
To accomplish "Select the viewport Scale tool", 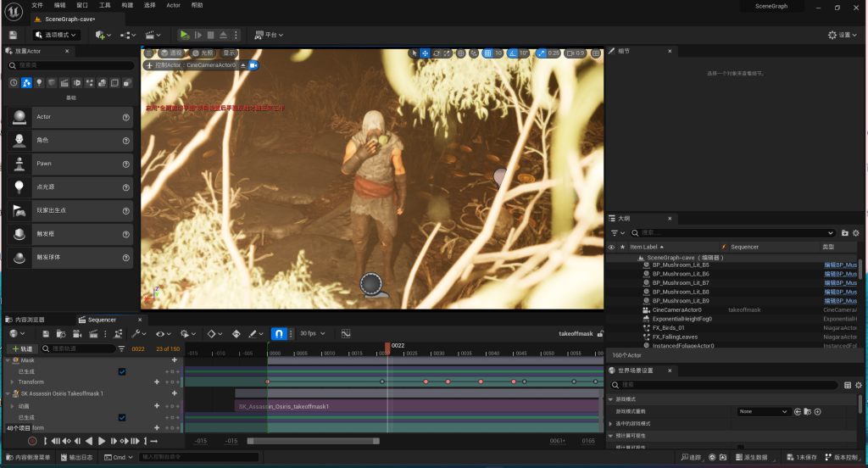I will (x=448, y=53).
